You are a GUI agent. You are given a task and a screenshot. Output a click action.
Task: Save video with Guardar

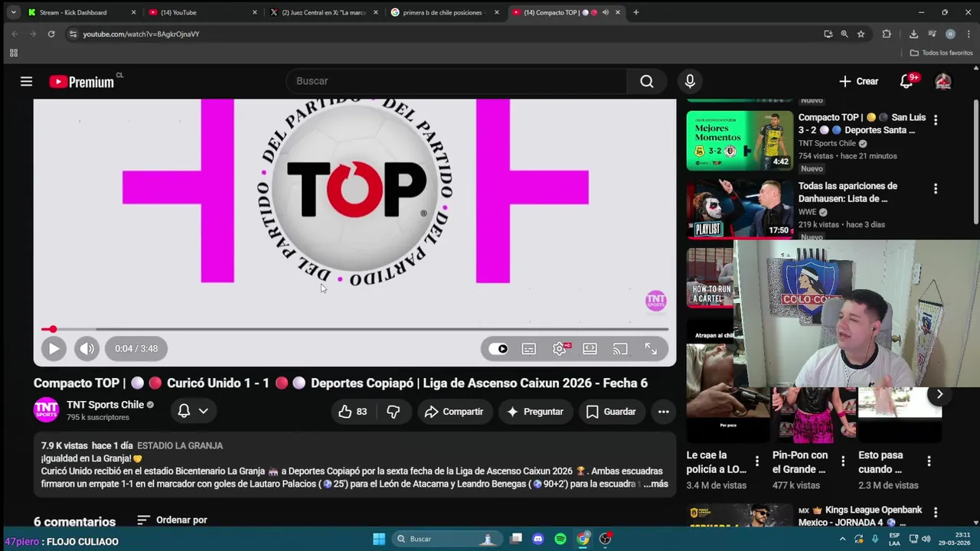[x=611, y=412]
